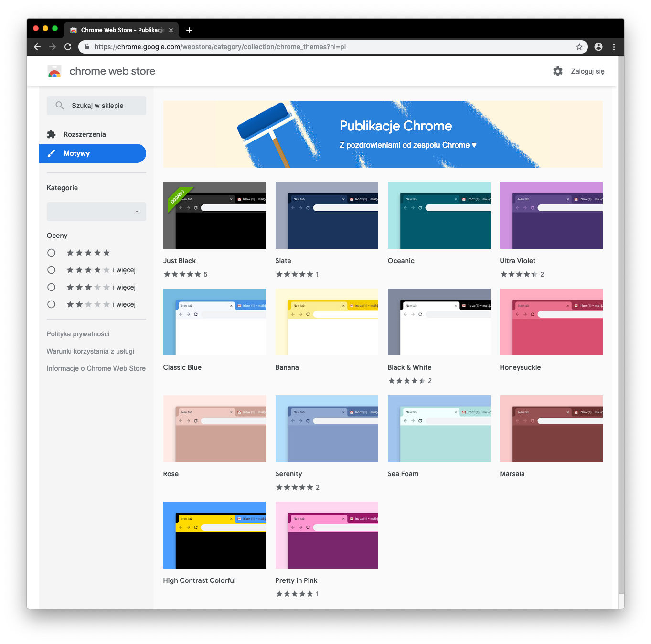Click the chrome web store title text

pos(112,71)
